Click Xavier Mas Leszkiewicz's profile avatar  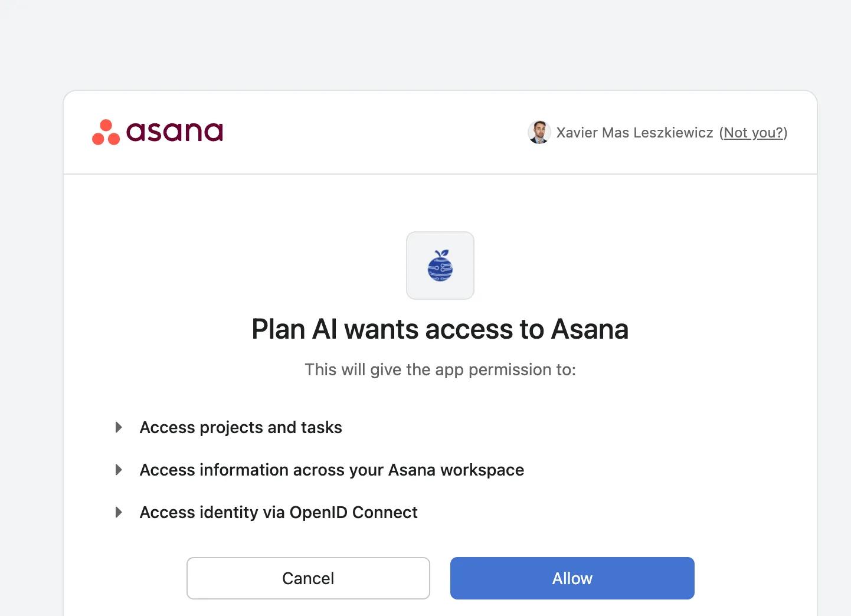click(539, 132)
